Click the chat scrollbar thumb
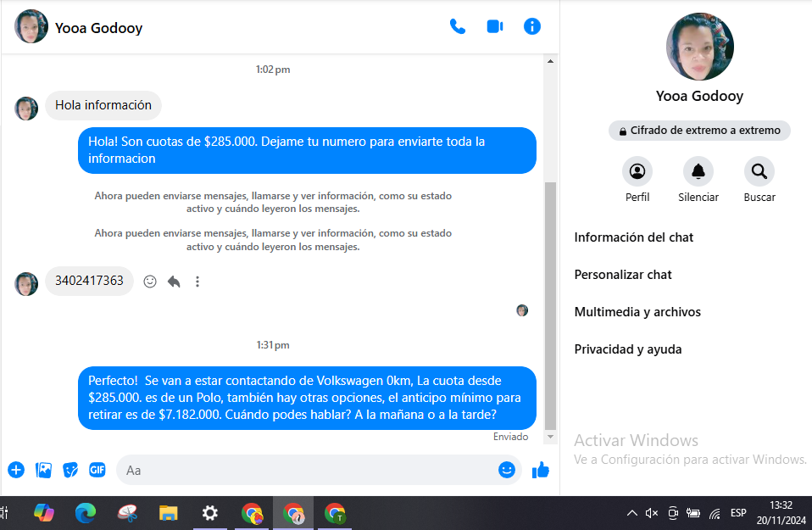Image resolution: width=812 pixels, height=530 pixels. click(550, 305)
